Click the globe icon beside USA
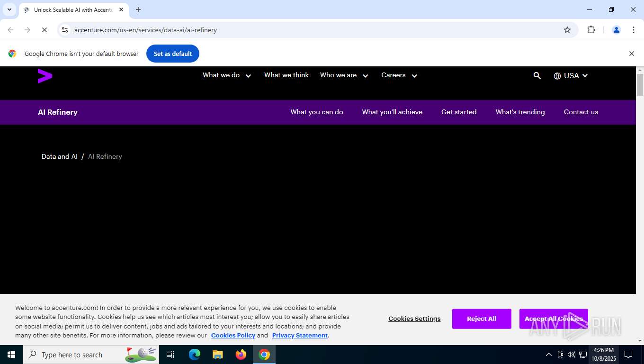Image resolution: width=644 pixels, height=364 pixels. [557, 76]
